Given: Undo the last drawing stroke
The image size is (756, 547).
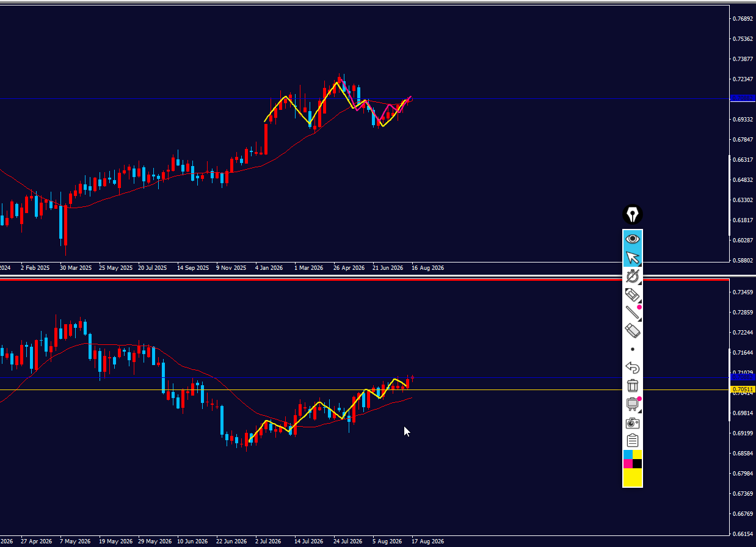Looking at the screenshot, I should pyautogui.click(x=633, y=368).
